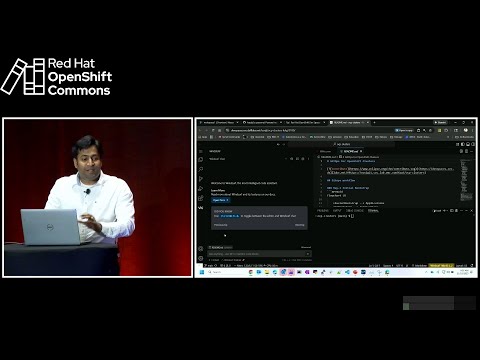Switch to the second browser tab
The width and height of the screenshot is (480, 360).
coord(262,122)
